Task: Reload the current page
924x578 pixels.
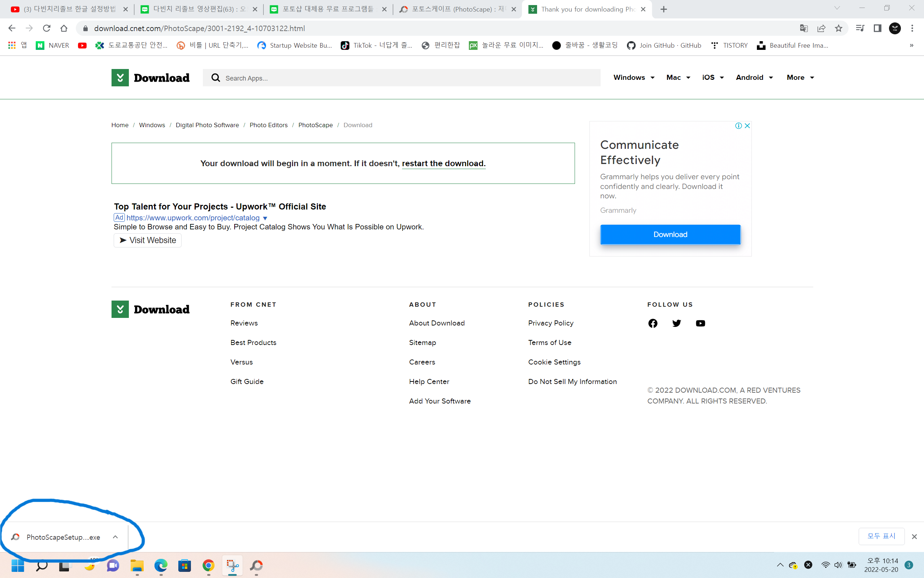Action: [47, 28]
